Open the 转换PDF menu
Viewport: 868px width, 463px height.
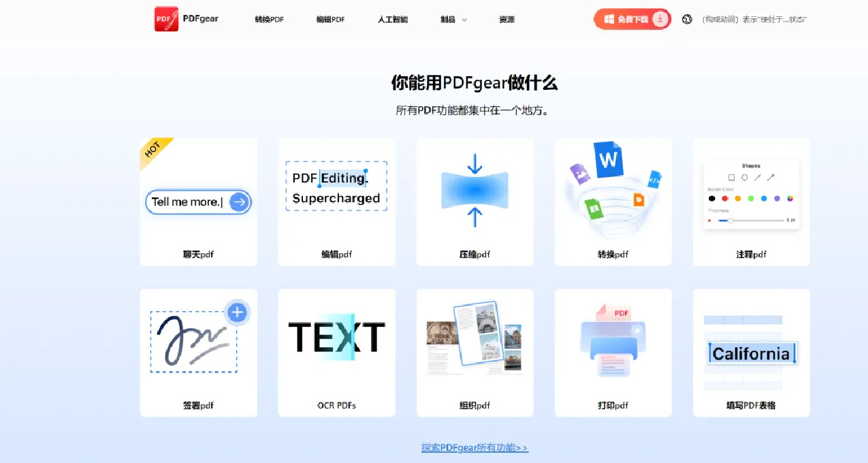(x=269, y=20)
